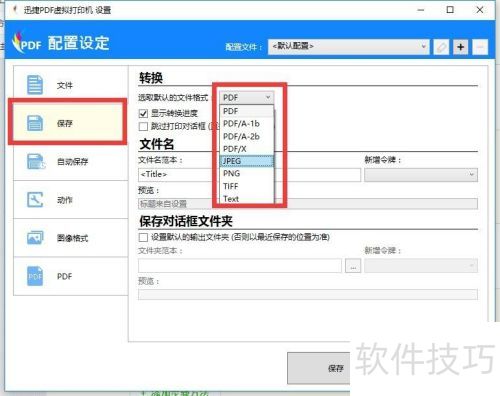500x396 pixels.
Task: Add a new profile with plus button
Action: pyautogui.click(x=460, y=47)
